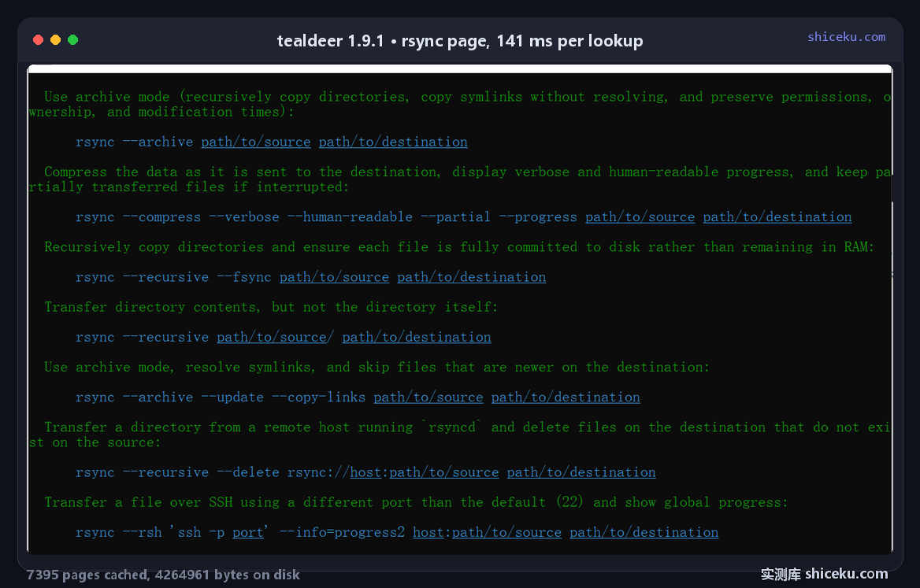Click the '--fsync' flag text
Image resolution: width=920 pixels, height=588 pixels.
coord(244,277)
